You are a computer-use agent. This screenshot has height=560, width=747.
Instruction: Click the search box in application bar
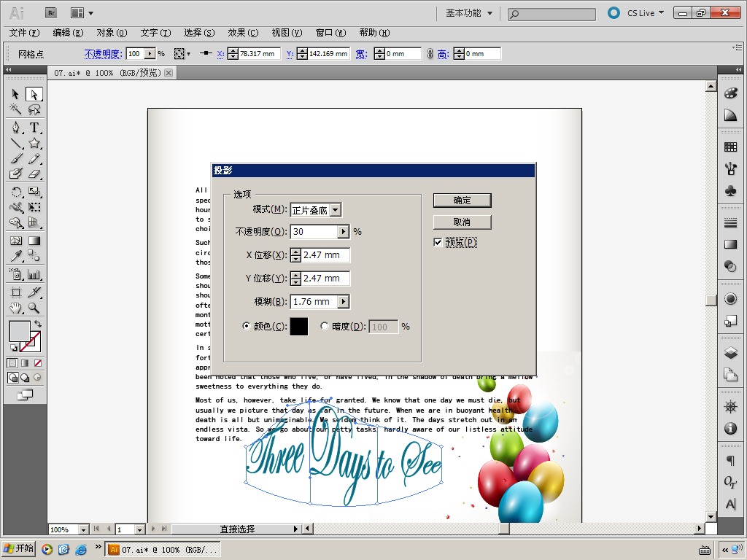(x=551, y=15)
